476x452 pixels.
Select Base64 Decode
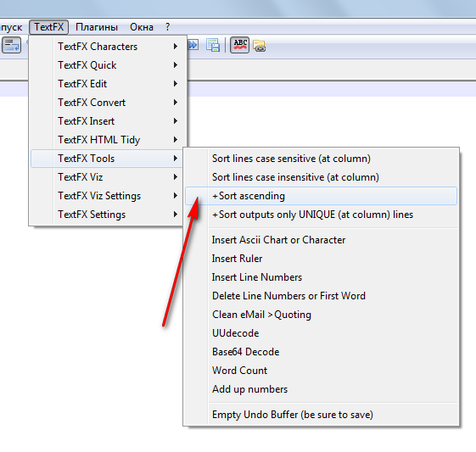point(321,352)
